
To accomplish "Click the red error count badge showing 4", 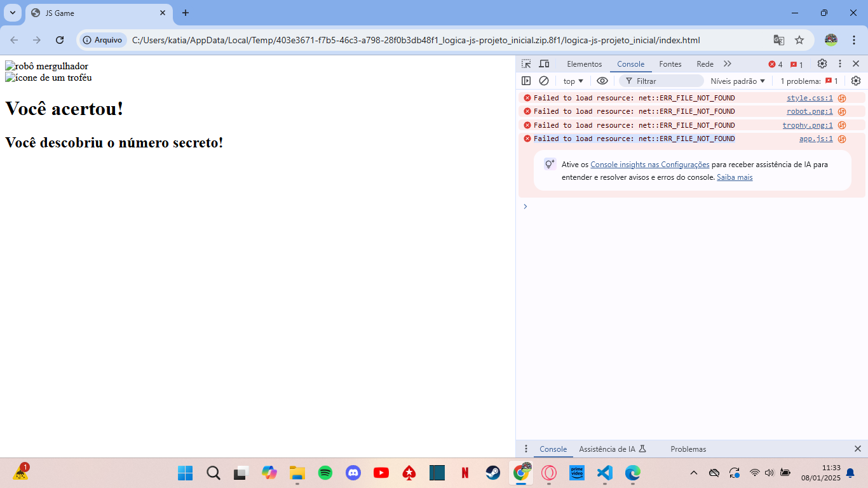I will (x=775, y=64).
